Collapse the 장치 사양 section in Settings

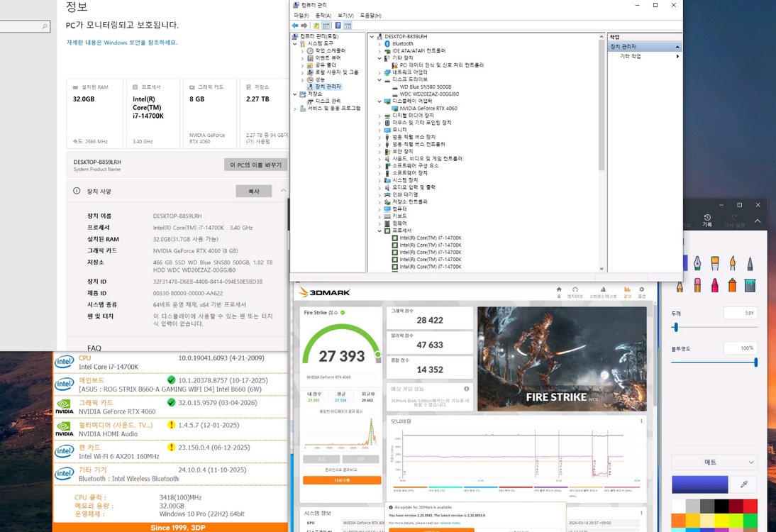click(282, 191)
